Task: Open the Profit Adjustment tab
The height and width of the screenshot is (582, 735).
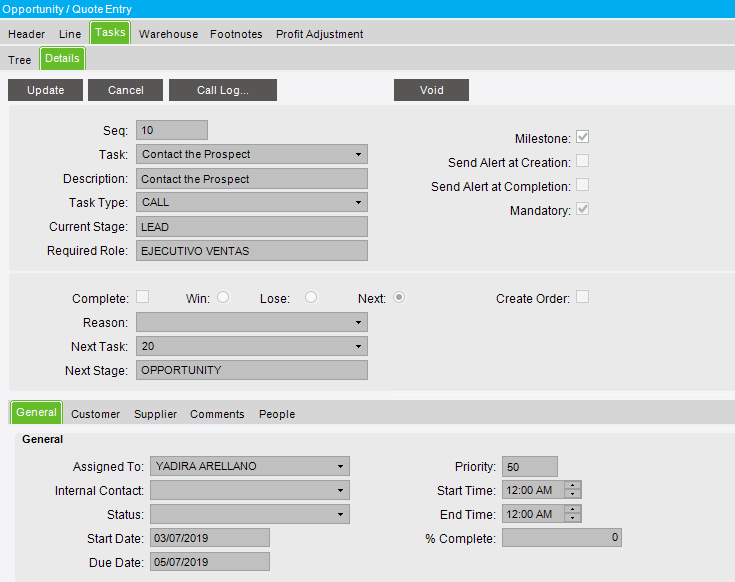Action: point(319,34)
